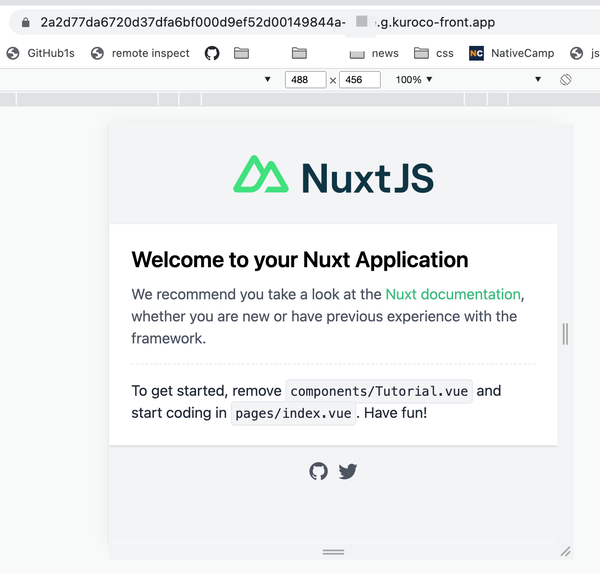Click the Welcome to your Nuxt Application heading

pyautogui.click(x=300, y=260)
